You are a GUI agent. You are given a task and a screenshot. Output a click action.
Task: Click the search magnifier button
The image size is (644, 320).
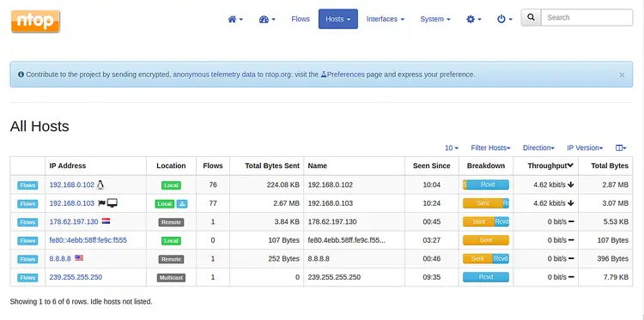pos(531,18)
